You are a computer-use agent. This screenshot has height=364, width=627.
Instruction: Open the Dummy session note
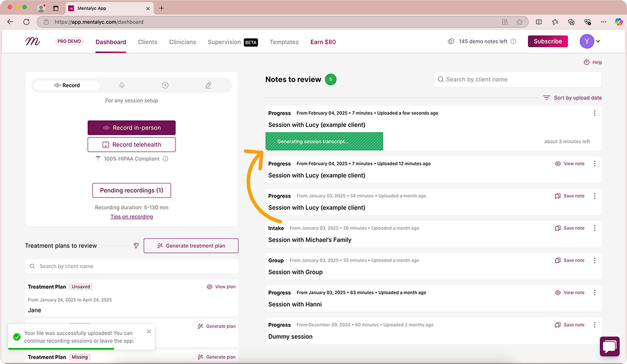tap(290, 337)
